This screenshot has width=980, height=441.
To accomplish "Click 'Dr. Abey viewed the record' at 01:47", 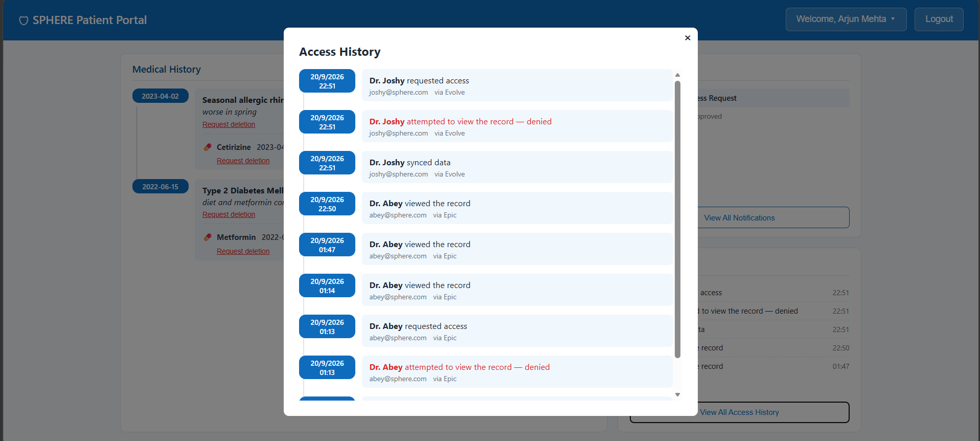I will pos(517,249).
